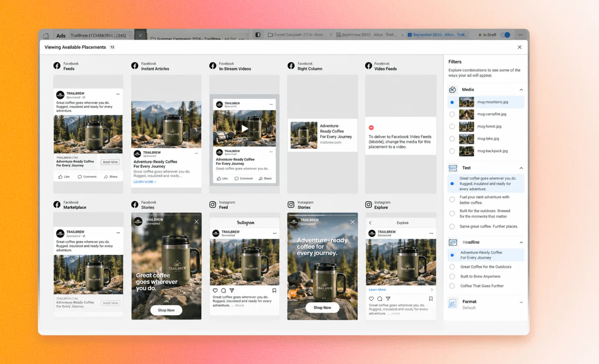This screenshot has height=364, width=599.
Task: Select mug-forest.jpg radio button
Action: [x=452, y=127]
